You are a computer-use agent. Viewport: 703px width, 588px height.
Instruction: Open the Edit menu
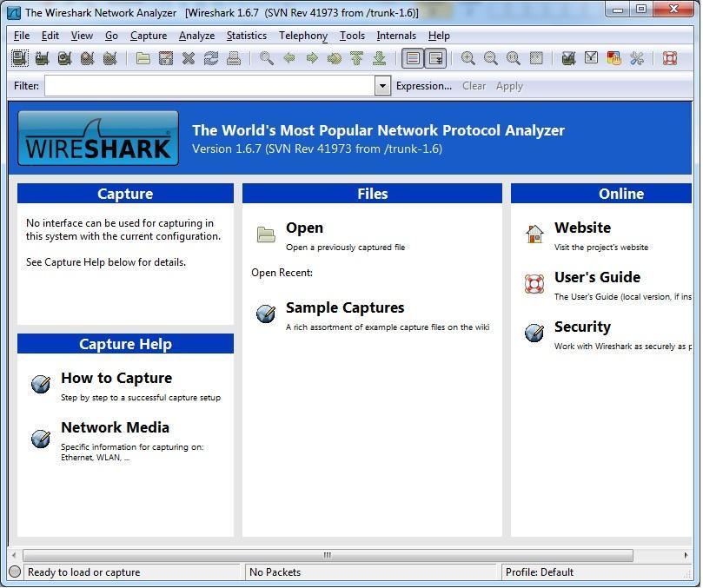click(x=50, y=36)
